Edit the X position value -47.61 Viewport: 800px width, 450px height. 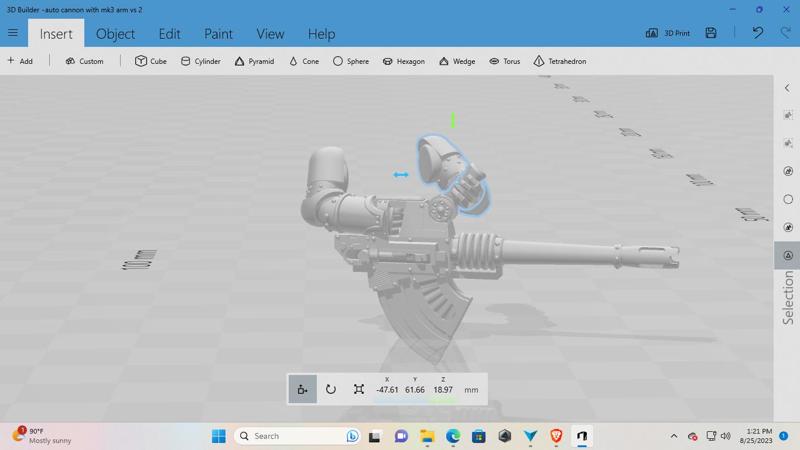pyautogui.click(x=387, y=390)
